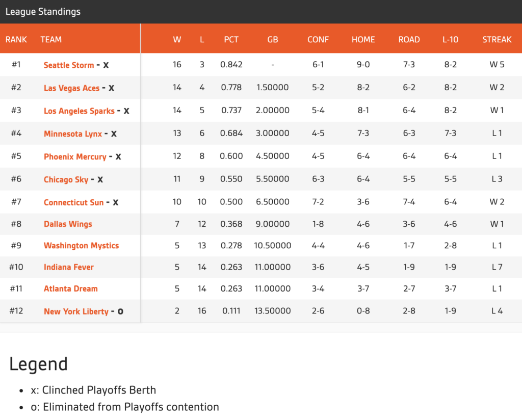Click Dallas Wings' conference record 1-8
Screen dimensions: 522x420
point(318,224)
